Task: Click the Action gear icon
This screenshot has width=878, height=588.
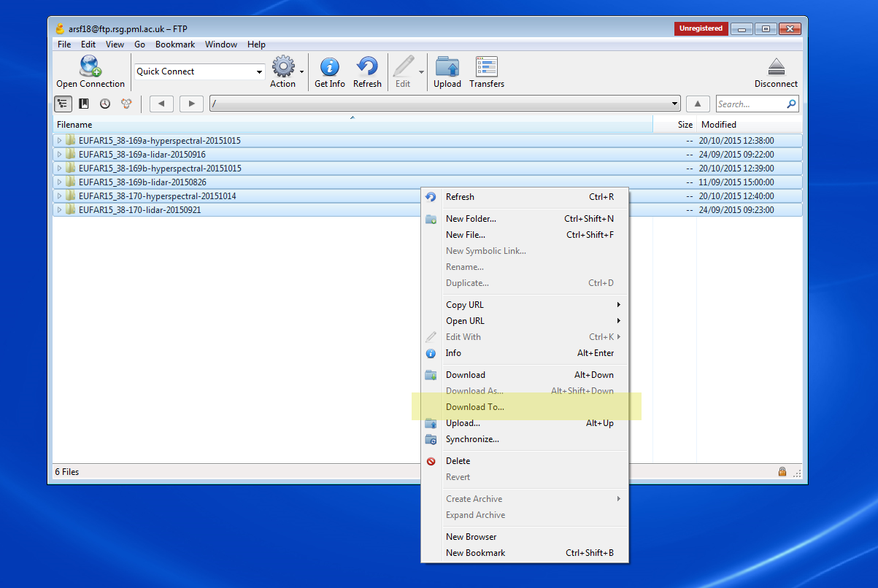Action: 283,66
